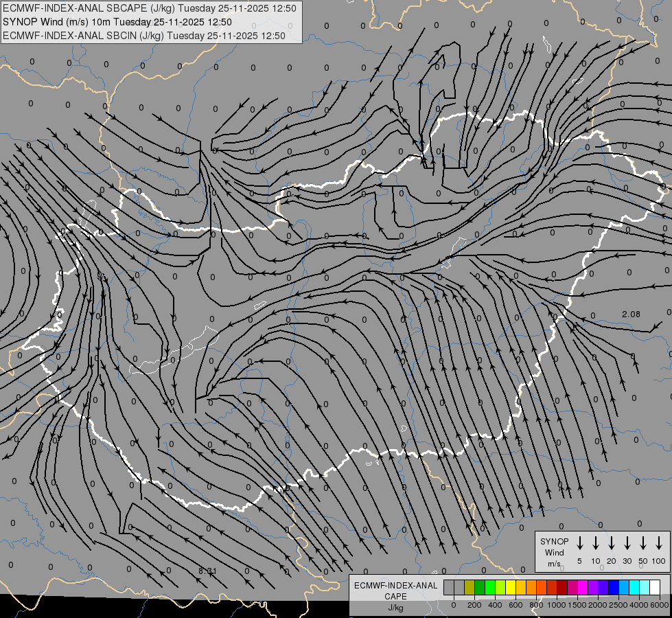This screenshot has width=672, height=618.
Task: Pick the dark green CAPE legend swatch
Action: 480,587
